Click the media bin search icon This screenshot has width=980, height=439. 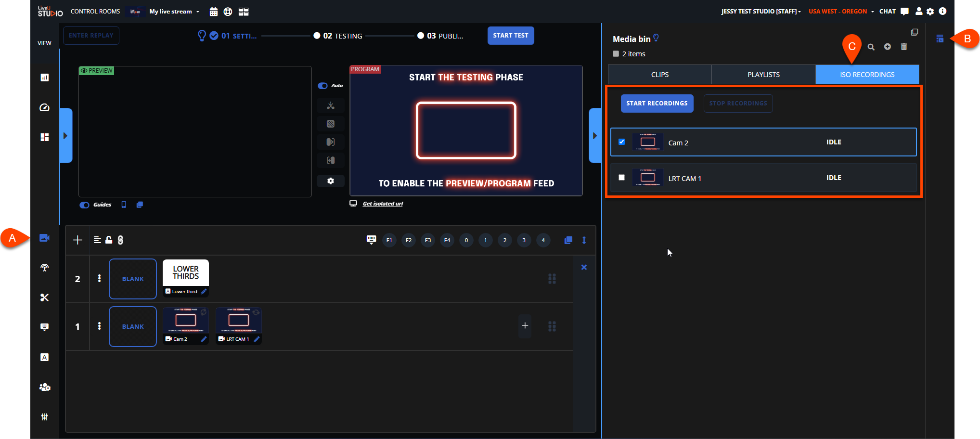coord(871,47)
